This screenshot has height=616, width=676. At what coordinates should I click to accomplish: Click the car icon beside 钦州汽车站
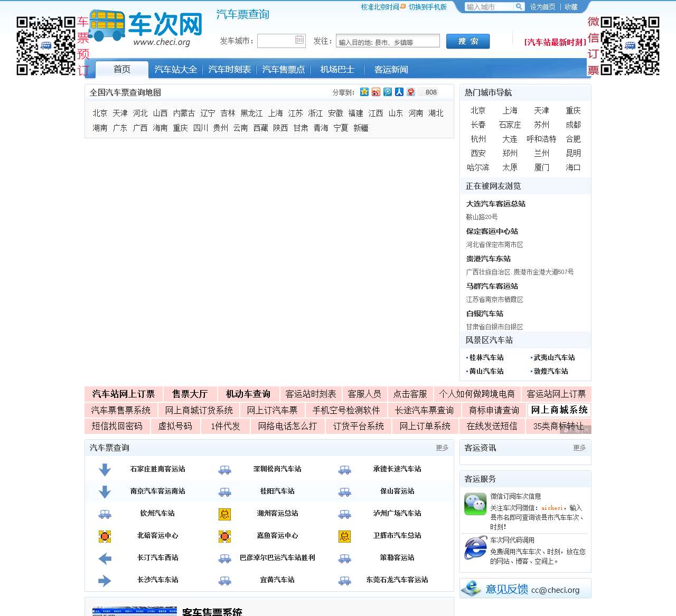[105, 514]
